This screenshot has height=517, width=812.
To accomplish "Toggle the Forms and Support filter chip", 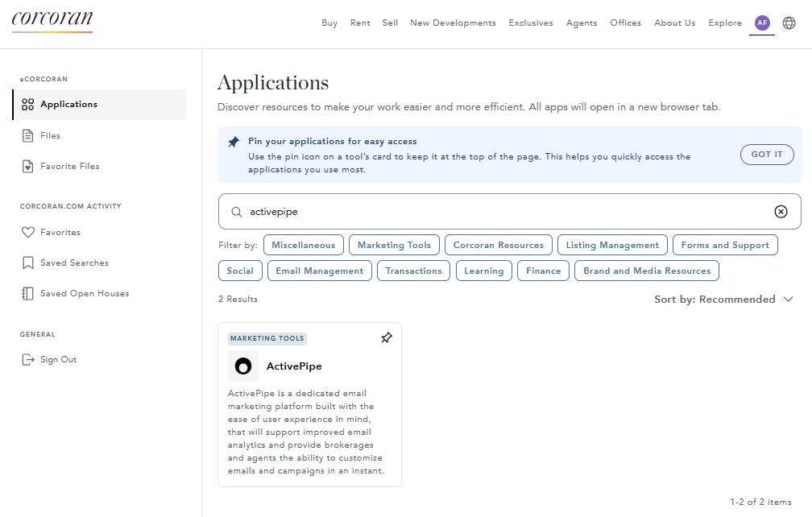I will pos(725,245).
